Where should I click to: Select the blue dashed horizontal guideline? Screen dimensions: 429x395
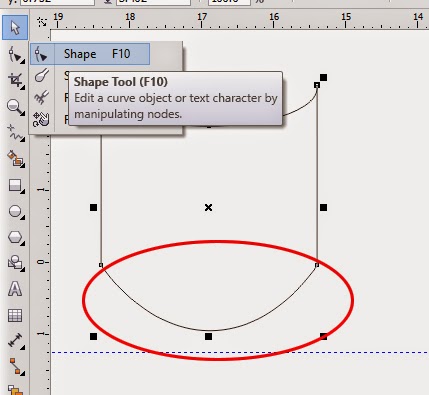coord(240,352)
